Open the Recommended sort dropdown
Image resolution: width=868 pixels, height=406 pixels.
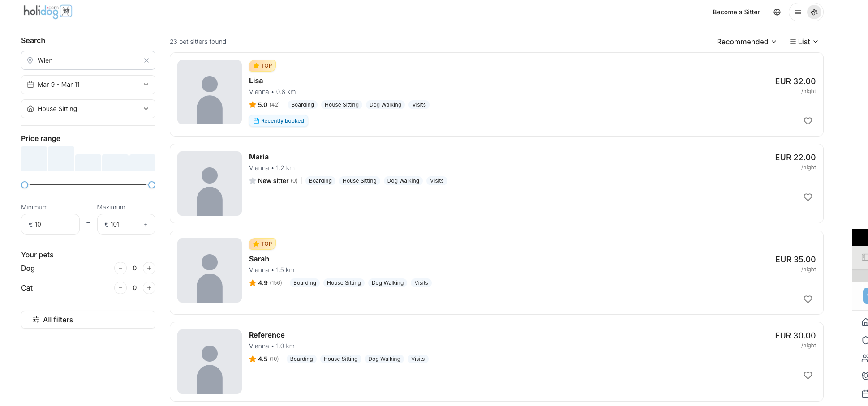click(x=746, y=42)
